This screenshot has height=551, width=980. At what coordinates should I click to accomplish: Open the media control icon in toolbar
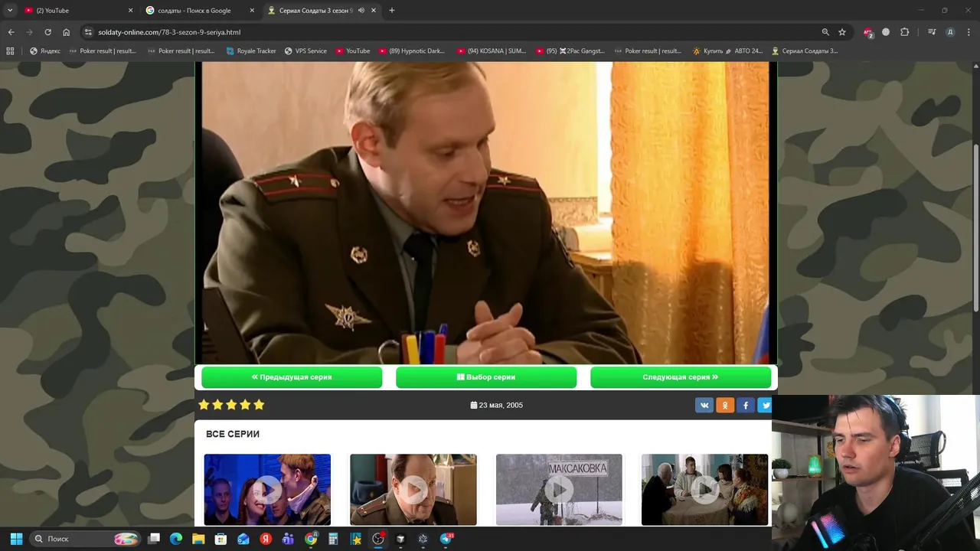point(932,32)
